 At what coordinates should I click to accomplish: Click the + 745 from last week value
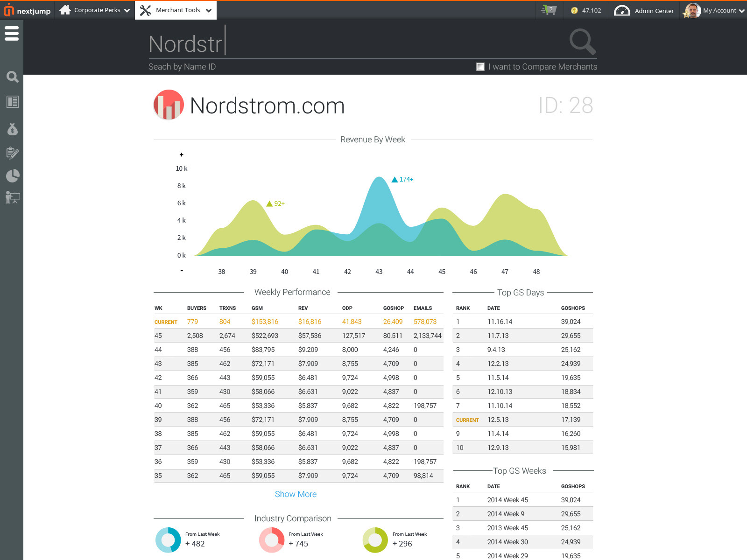(x=299, y=544)
